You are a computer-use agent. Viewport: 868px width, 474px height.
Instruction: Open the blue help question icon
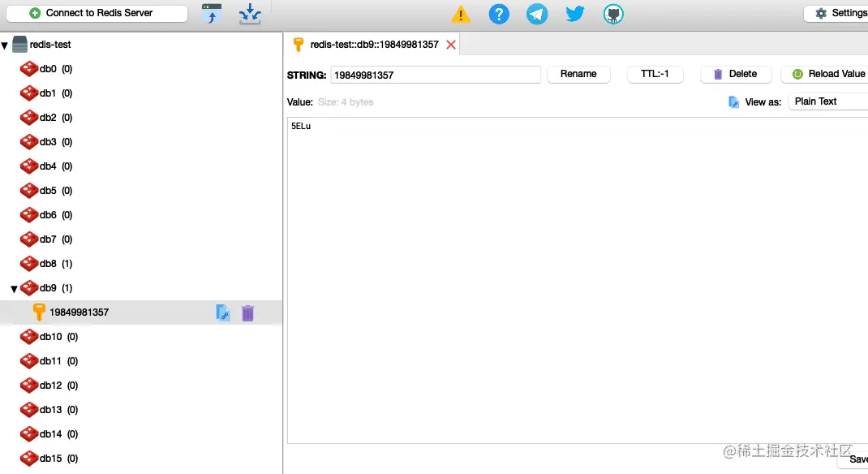pyautogui.click(x=499, y=14)
